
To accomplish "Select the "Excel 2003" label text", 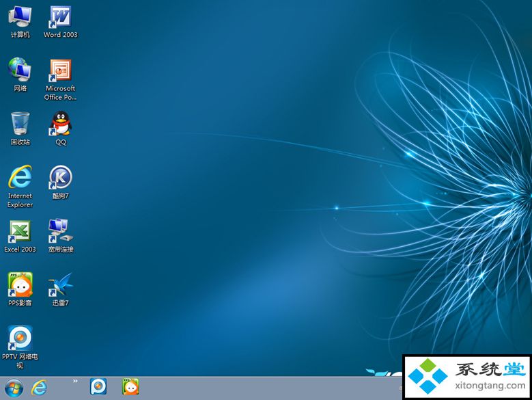I will click(x=20, y=250).
